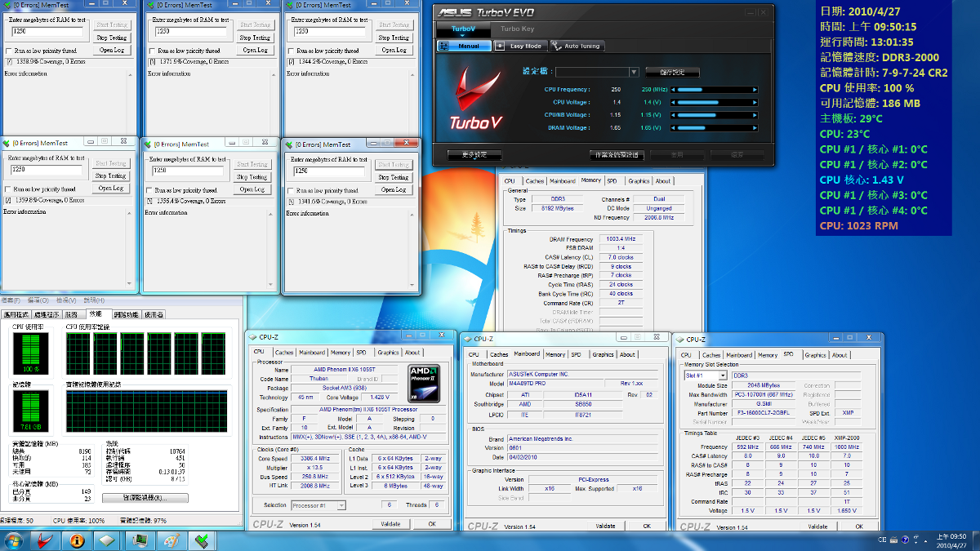Minimize the TurboV EVO window

(x=752, y=12)
